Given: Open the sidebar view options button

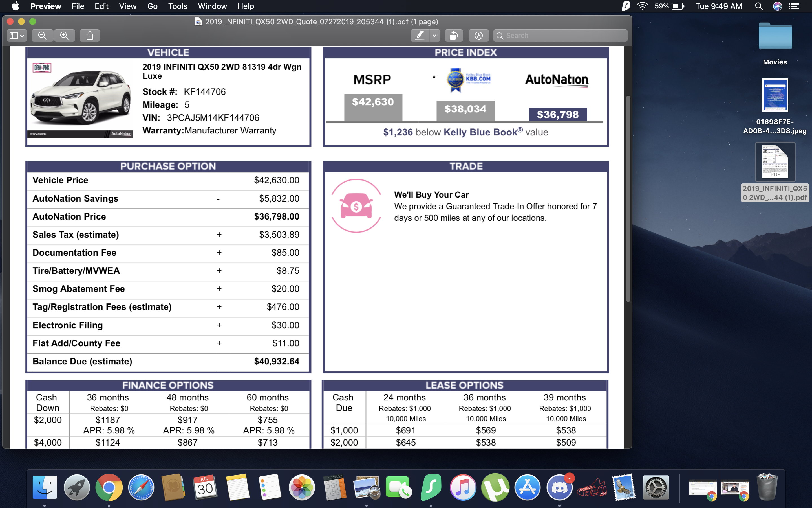Looking at the screenshot, I should pos(17,35).
